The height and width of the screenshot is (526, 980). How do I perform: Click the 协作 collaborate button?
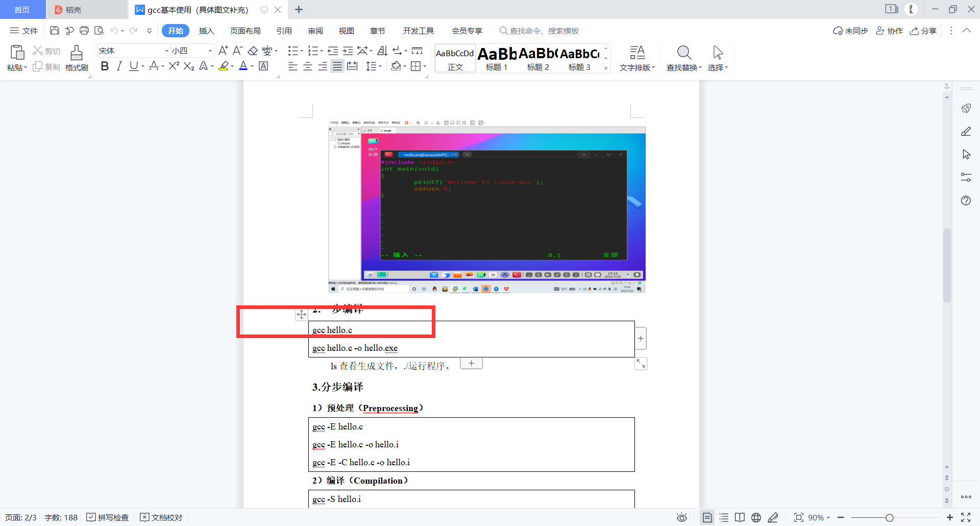pos(889,31)
